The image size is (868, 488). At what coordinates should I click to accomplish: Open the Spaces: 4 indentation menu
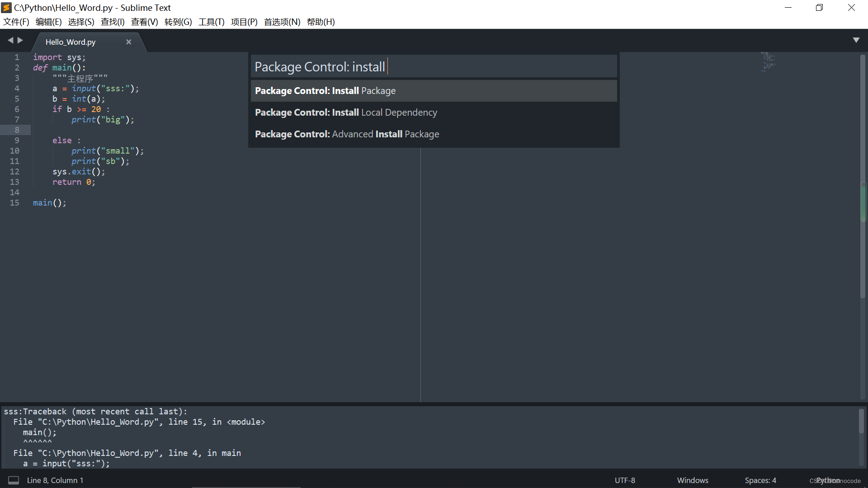click(760, 480)
